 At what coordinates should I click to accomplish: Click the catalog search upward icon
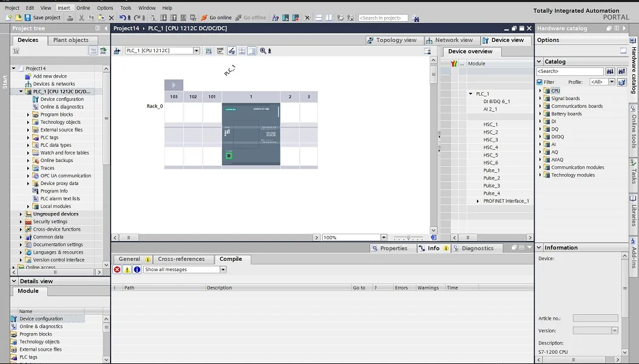pos(621,72)
